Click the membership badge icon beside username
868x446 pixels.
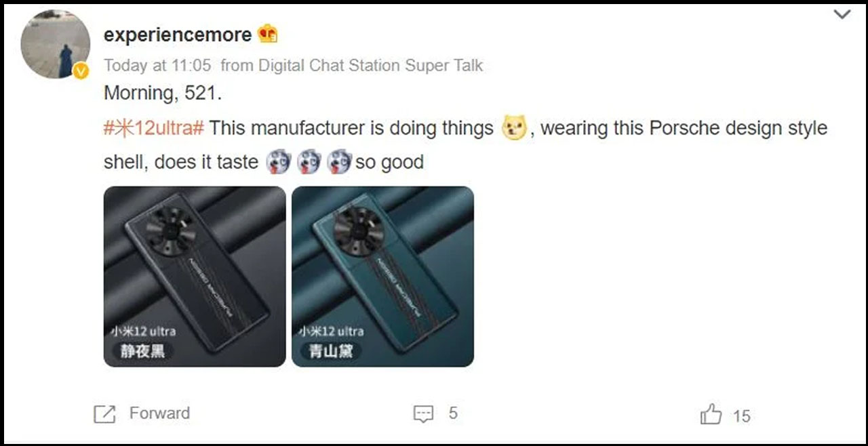pos(268,34)
